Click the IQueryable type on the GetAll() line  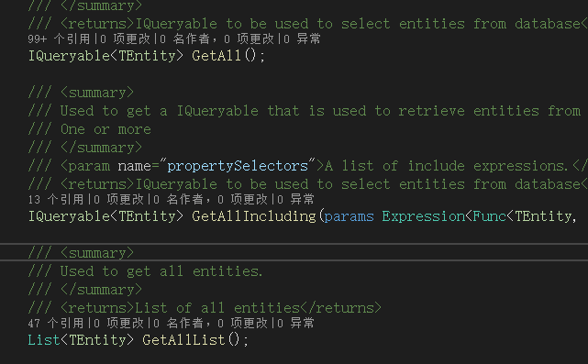pos(69,56)
